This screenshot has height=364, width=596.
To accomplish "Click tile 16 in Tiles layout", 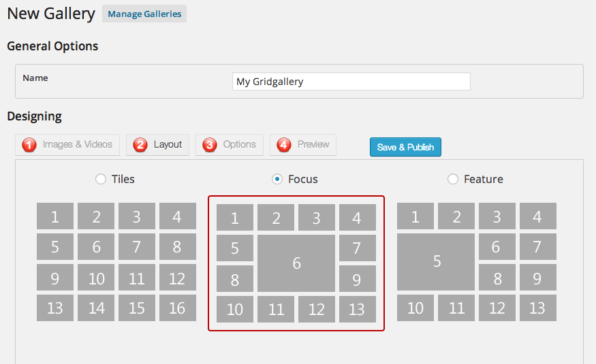I will (177, 308).
